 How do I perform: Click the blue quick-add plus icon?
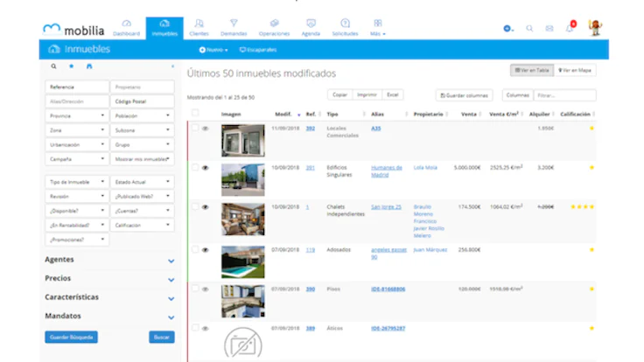point(508,28)
